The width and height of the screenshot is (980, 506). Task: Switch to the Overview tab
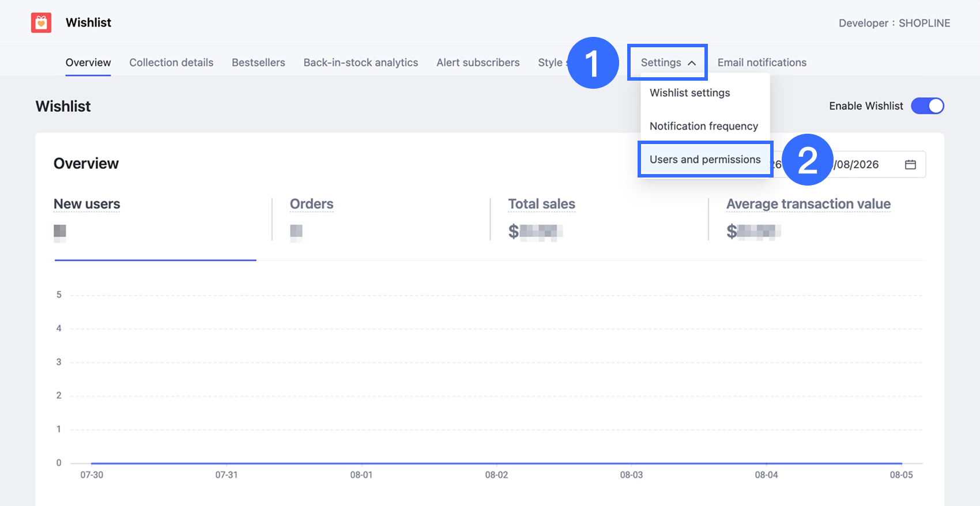click(88, 62)
